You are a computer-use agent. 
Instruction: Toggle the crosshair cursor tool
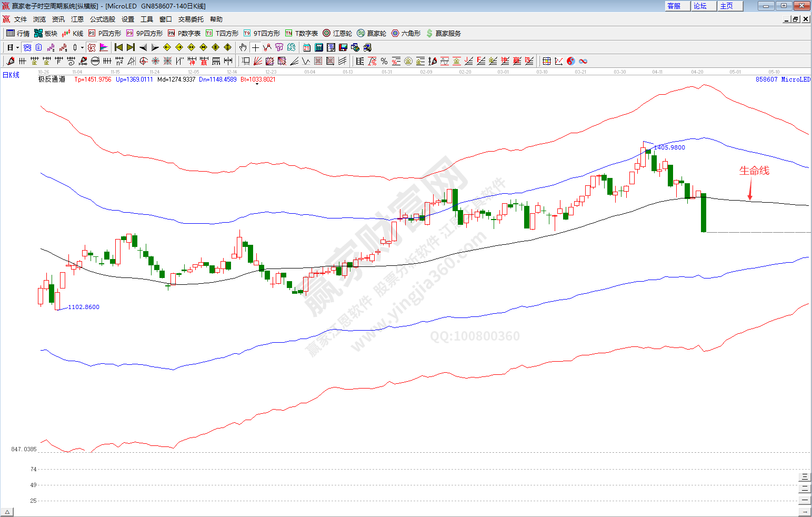tap(255, 47)
